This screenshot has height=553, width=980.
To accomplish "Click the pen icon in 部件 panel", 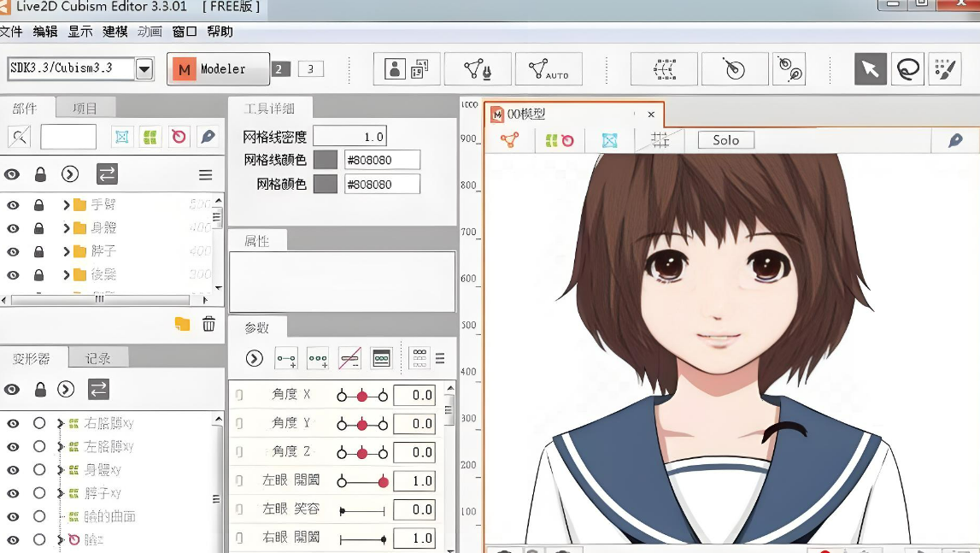I will pyautogui.click(x=208, y=137).
